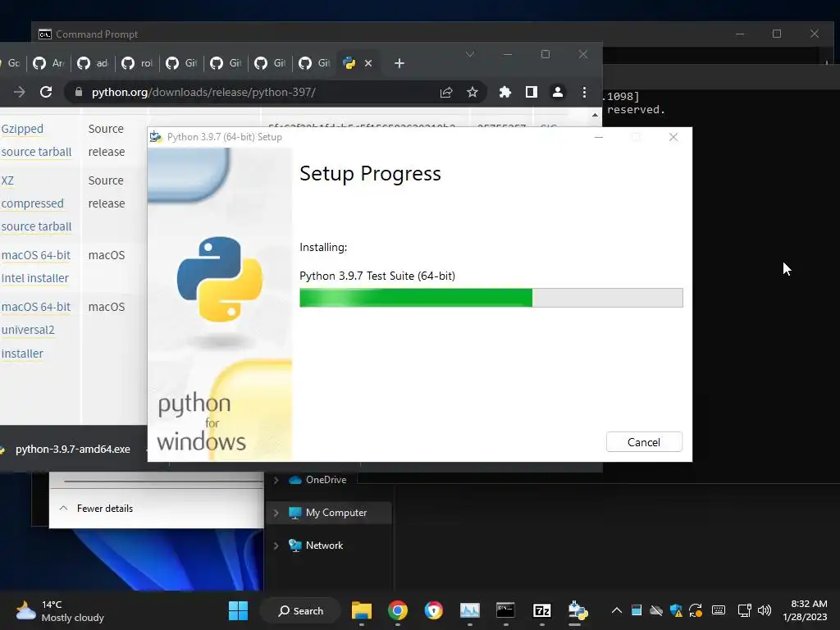The image size is (840, 630).
Task: Switch to the GitHub tab labeled 'ad'
Action: (93, 63)
